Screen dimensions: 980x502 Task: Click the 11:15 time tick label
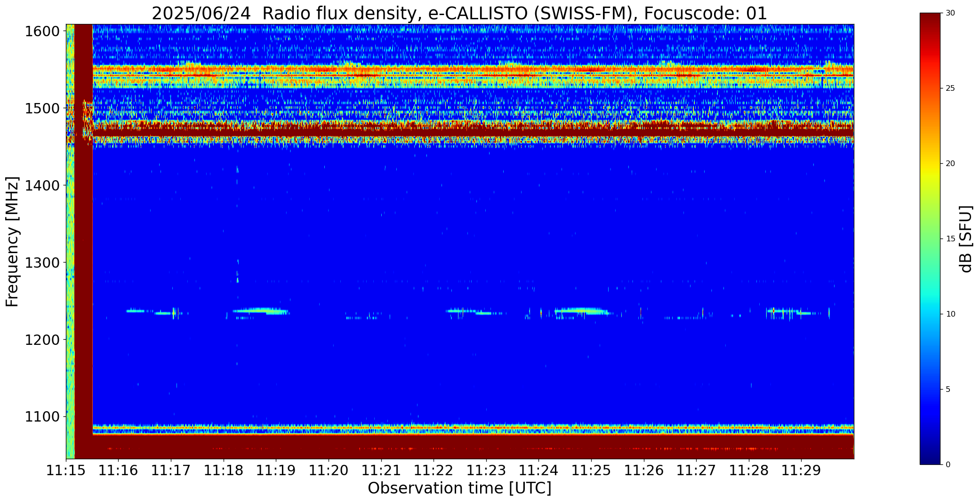click(x=66, y=470)
